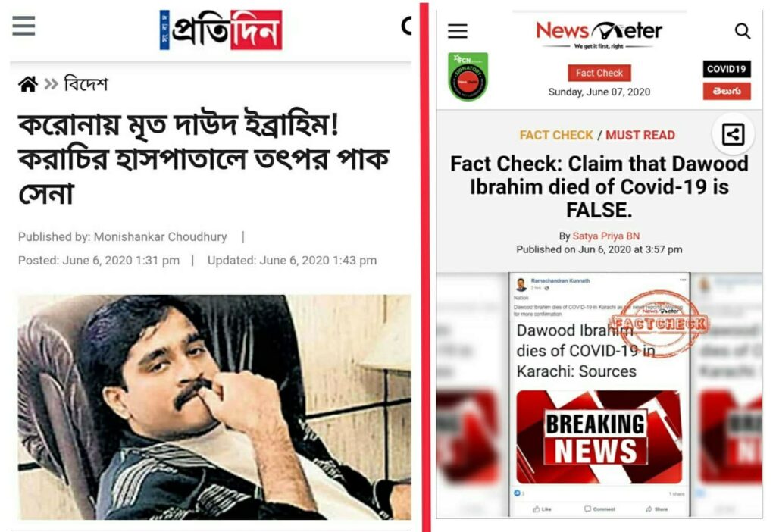Image resolution: width=776 pixels, height=532 pixels.
Task: Tap the NewsMeter logo
Action: (x=599, y=33)
